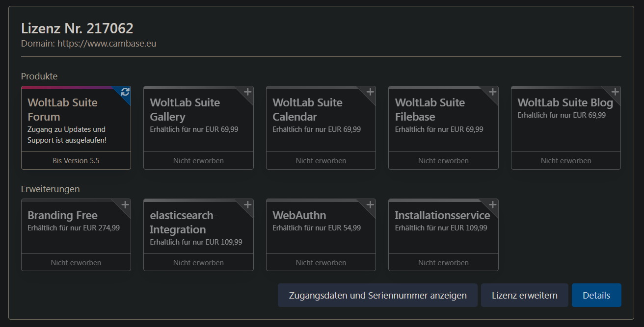
Task: Add WoltLab Suite Blog via plus icon
Action: 615,92
